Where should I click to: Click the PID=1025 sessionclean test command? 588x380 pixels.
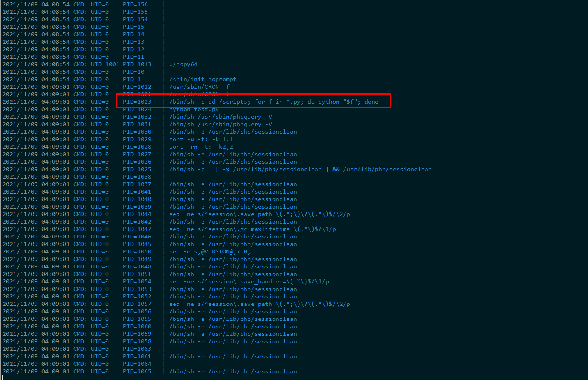pyautogui.click(x=300, y=169)
